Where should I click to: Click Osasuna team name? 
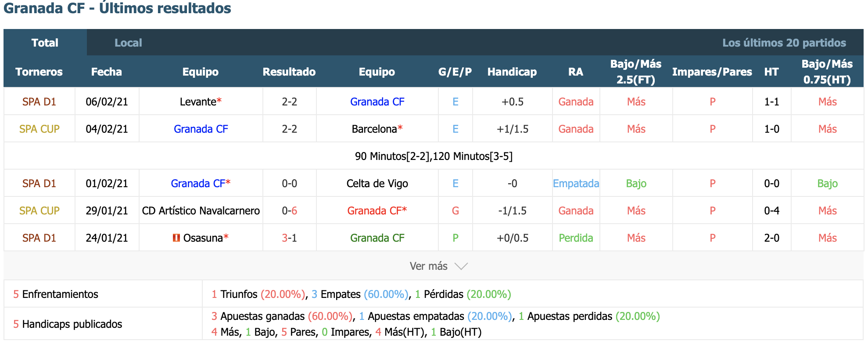(x=203, y=238)
